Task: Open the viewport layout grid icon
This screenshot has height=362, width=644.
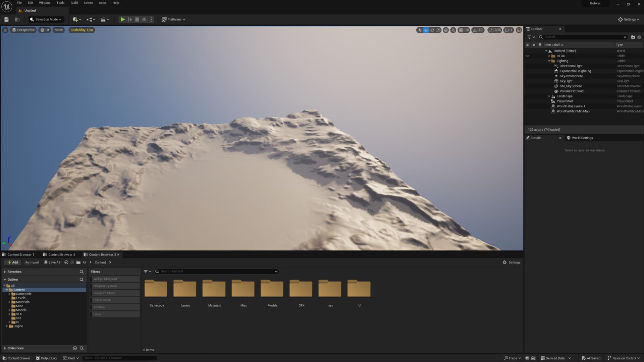Action: tap(519, 30)
